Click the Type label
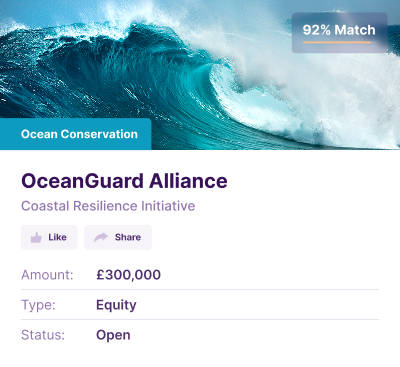Image resolution: width=400 pixels, height=367 pixels. [38, 305]
